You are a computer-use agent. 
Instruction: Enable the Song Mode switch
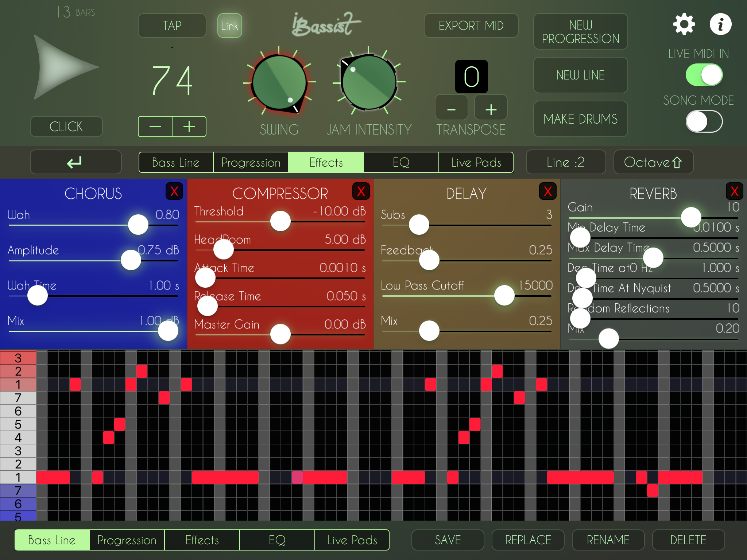[x=704, y=122]
